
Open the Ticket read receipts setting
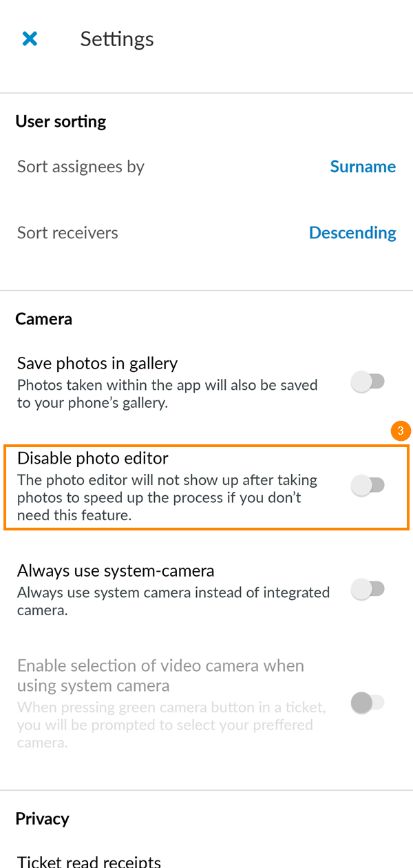[x=89, y=861]
